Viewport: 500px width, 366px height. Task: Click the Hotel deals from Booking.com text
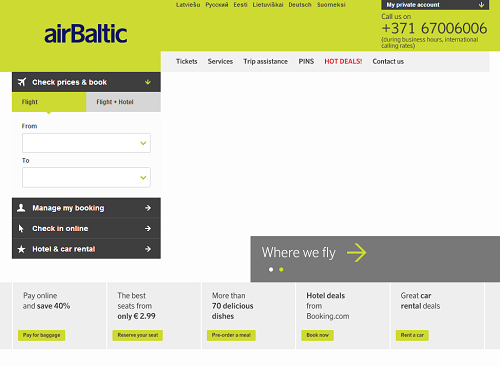[x=328, y=306]
